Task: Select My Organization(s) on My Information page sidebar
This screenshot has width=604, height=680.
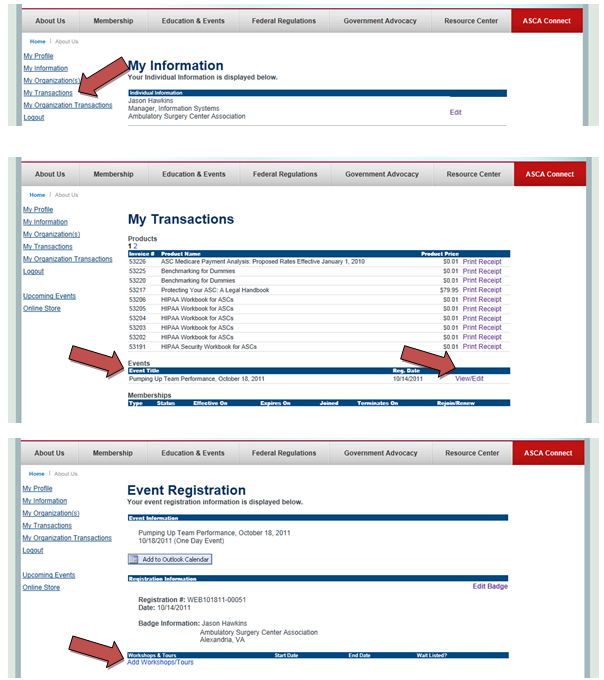Action: pyautogui.click(x=52, y=81)
